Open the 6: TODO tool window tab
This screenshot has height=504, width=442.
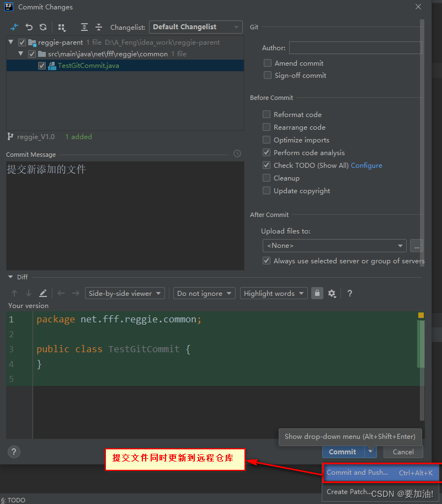pos(13,500)
